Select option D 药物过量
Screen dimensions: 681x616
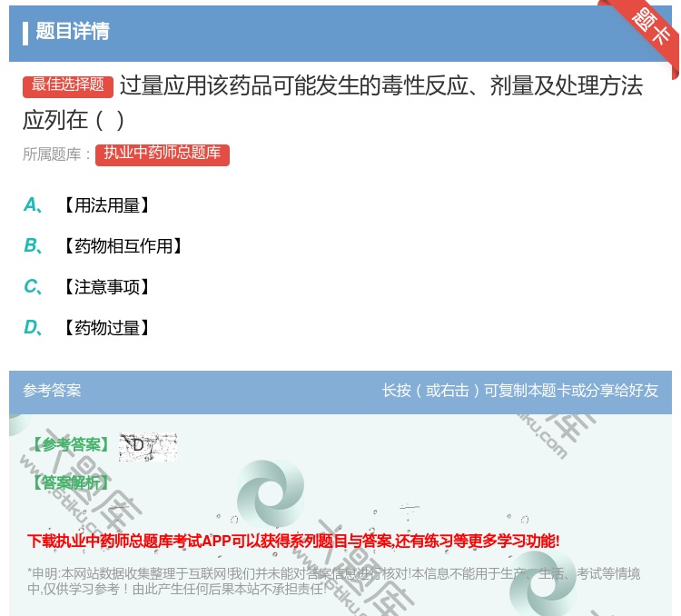pos(86,328)
